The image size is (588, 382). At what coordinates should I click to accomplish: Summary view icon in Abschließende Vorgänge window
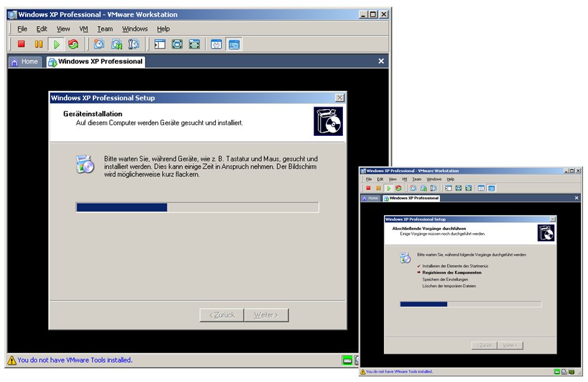(x=481, y=188)
